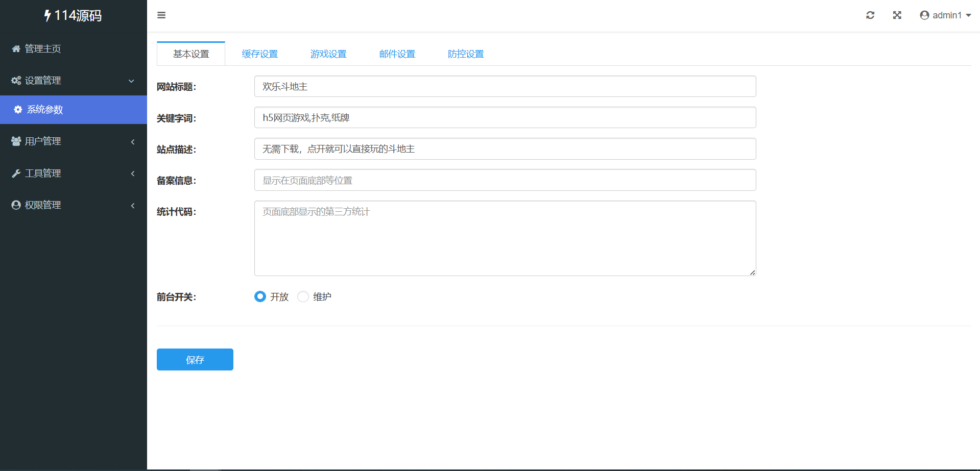Open the 邮件设置 tab
The height and width of the screenshot is (471, 980).
click(x=397, y=54)
